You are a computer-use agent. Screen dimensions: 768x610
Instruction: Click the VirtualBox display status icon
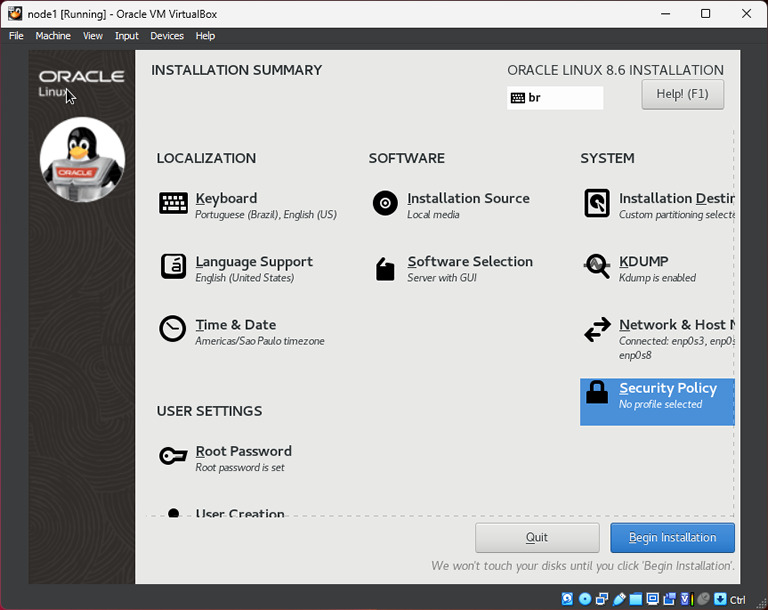tap(652, 599)
